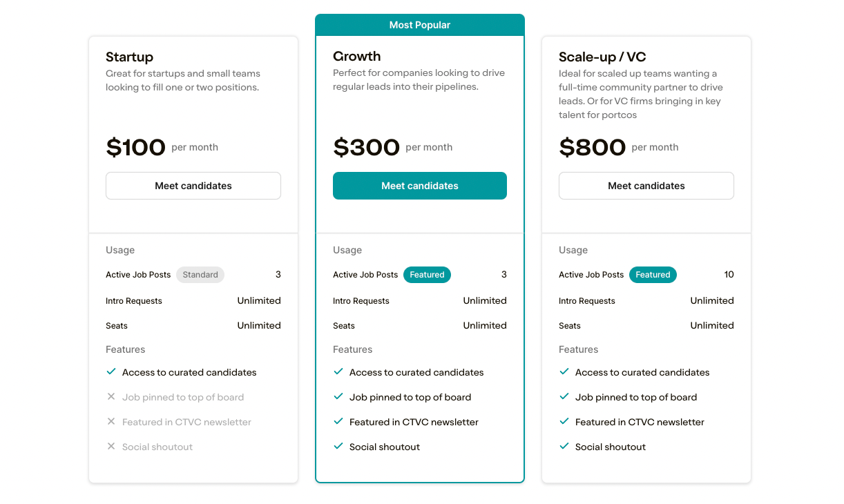The image size is (844, 504).
Task: Click the Featured badge in Growth plan
Action: click(x=427, y=275)
